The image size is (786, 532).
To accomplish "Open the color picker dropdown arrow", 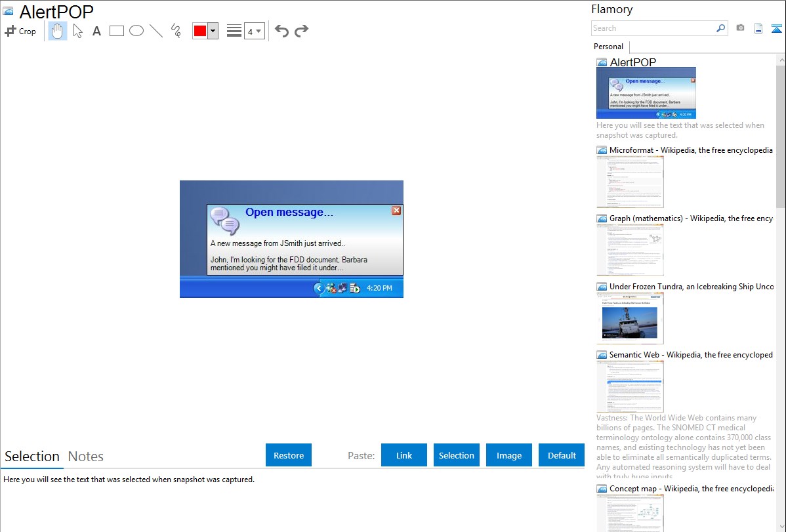I will (213, 31).
